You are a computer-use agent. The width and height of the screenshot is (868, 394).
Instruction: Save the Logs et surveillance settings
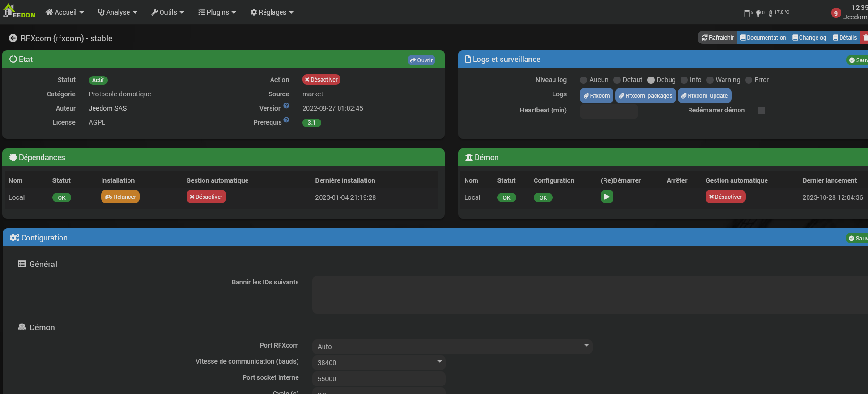click(x=857, y=60)
